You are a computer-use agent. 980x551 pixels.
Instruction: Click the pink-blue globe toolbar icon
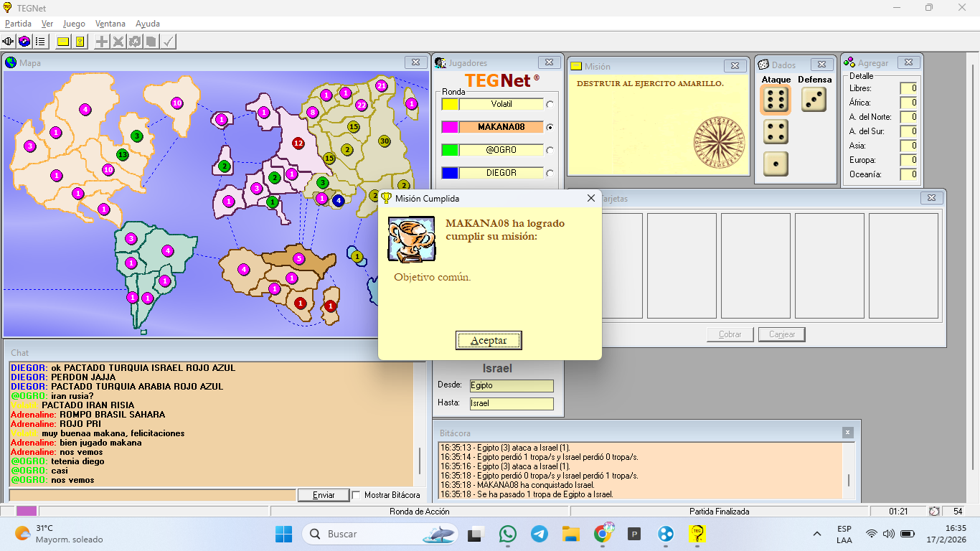point(24,42)
